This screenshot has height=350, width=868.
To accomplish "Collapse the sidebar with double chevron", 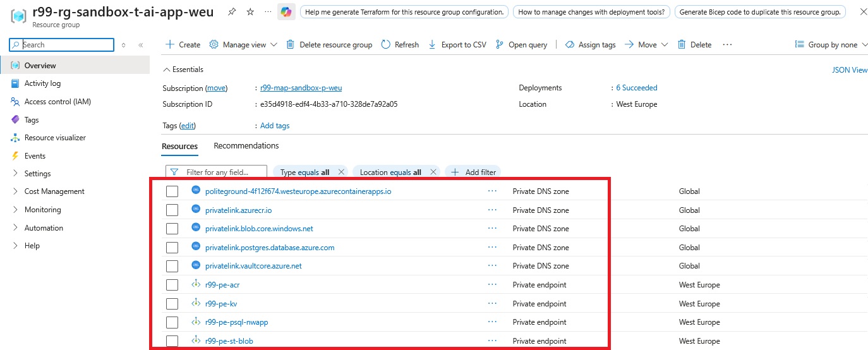I will [140, 45].
